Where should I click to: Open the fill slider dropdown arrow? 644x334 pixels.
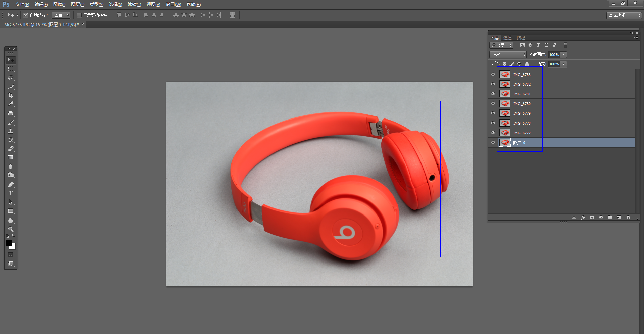coord(564,64)
